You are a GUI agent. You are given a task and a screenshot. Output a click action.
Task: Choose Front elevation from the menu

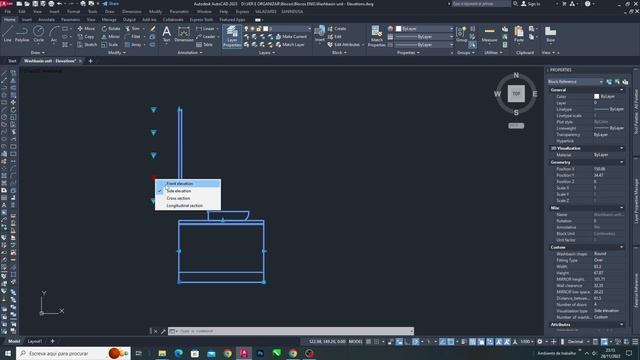(x=188, y=184)
